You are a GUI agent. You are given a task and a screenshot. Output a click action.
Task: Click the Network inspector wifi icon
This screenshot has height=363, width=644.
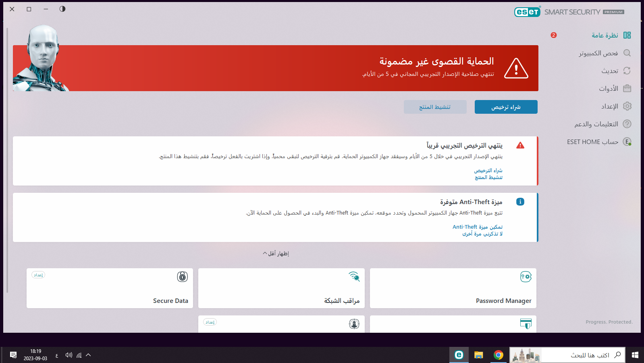pyautogui.click(x=354, y=276)
